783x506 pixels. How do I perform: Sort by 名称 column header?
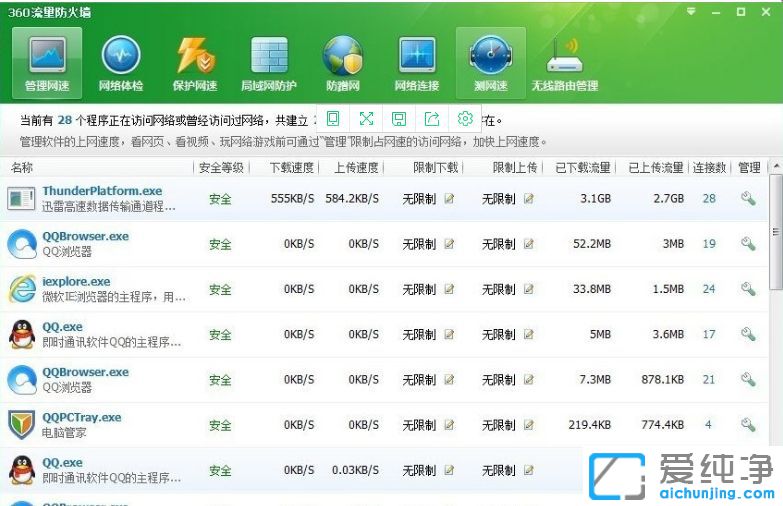22,168
